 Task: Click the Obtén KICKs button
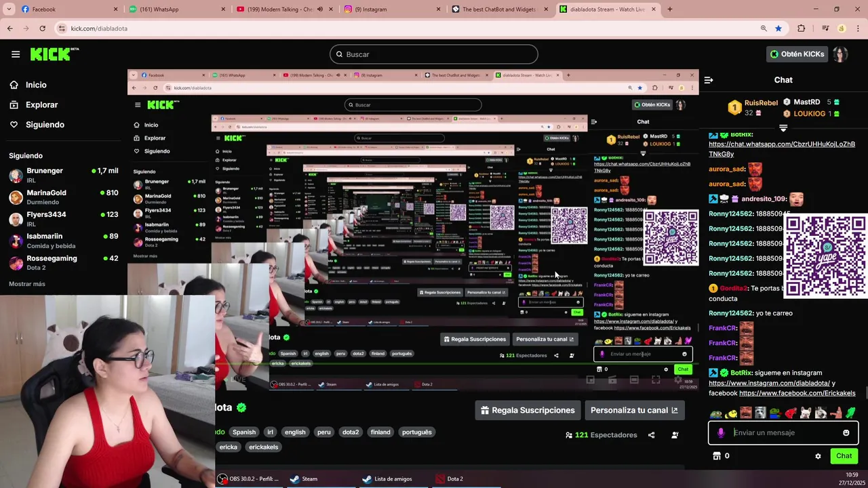point(797,54)
